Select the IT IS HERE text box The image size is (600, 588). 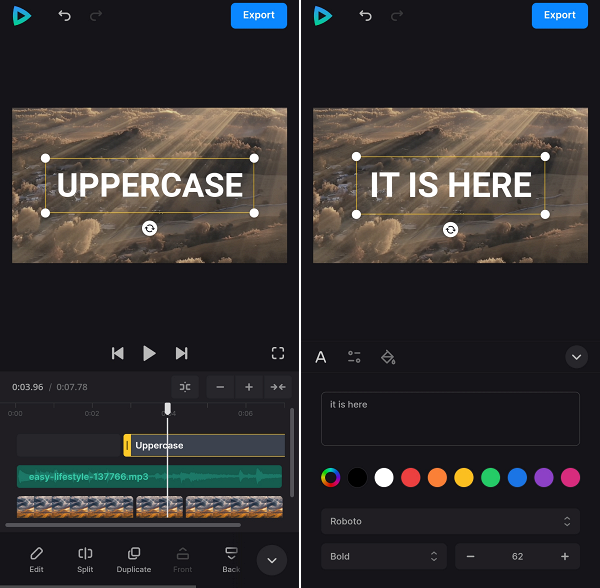451,185
